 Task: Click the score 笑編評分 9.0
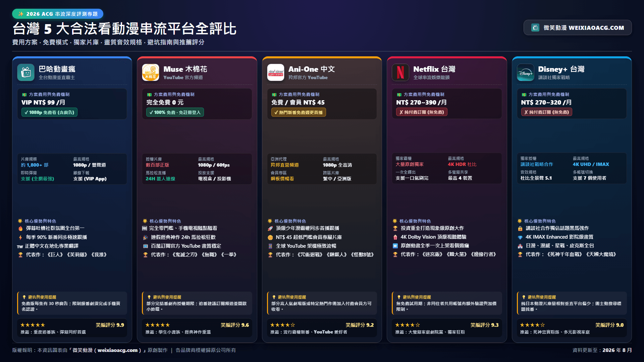tap(609, 325)
